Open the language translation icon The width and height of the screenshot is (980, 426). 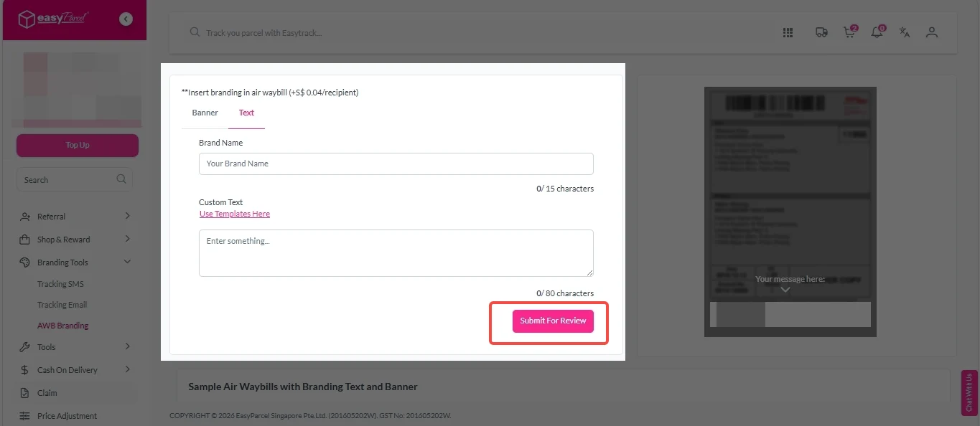coord(905,32)
